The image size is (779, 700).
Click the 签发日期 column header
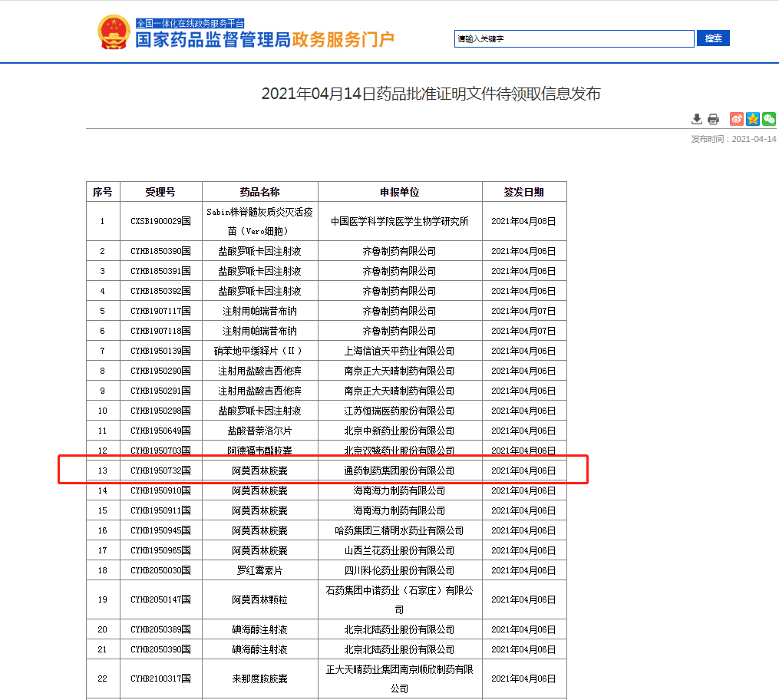point(523,192)
